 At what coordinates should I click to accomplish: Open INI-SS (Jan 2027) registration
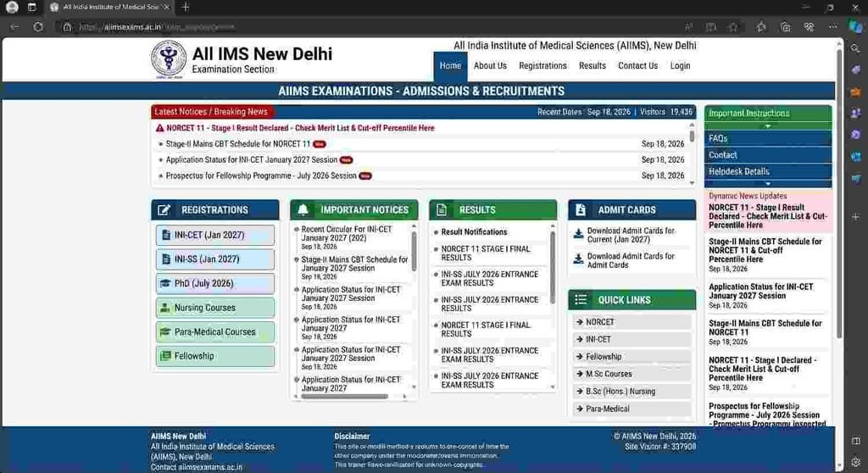click(214, 259)
